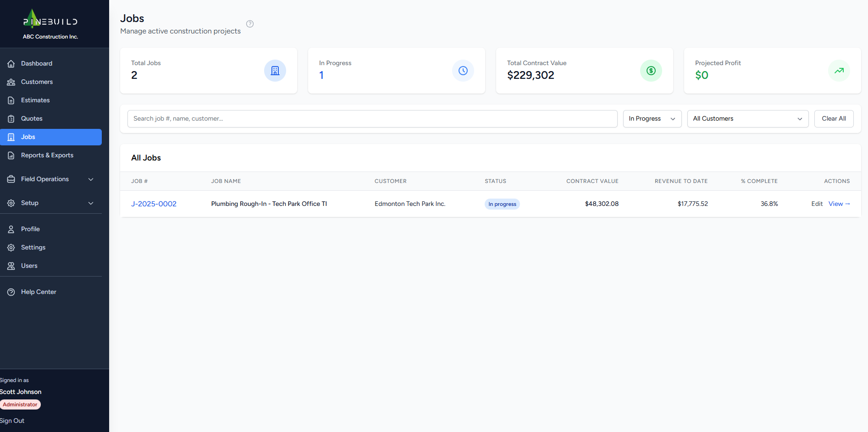Image resolution: width=868 pixels, height=432 pixels.
Task: Click the building icon on Total Jobs card
Action: tap(275, 71)
